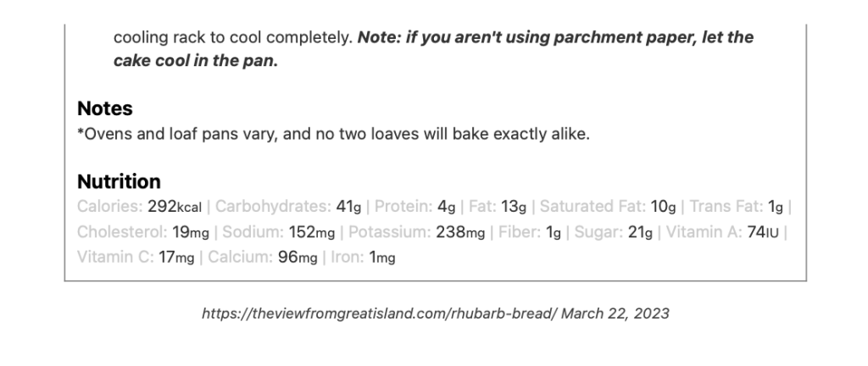
Task: Click the 'Ovens and loaf pans vary' note
Action: click(333, 134)
